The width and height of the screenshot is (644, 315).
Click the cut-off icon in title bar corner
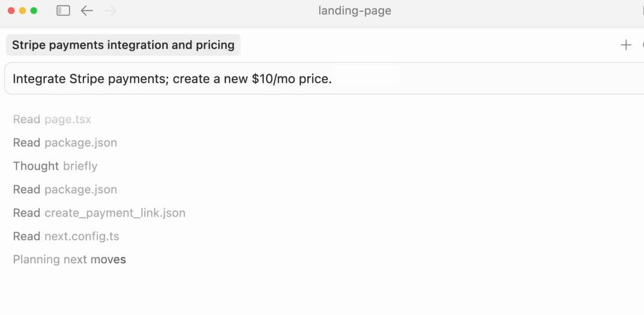pyautogui.click(x=642, y=11)
